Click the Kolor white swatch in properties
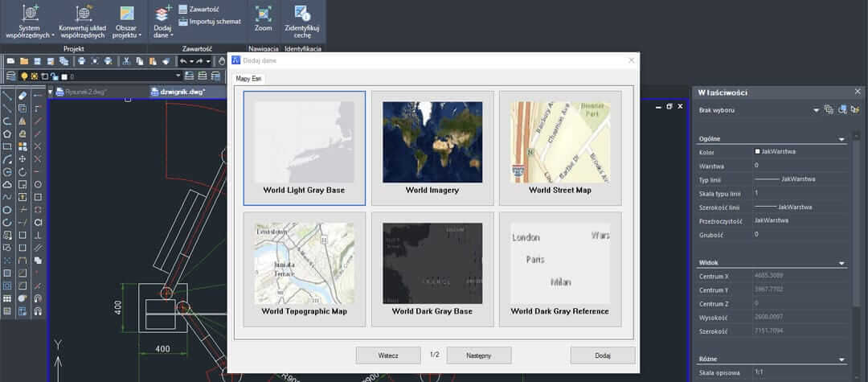This screenshot has height=382, width=868. [757, 151]
